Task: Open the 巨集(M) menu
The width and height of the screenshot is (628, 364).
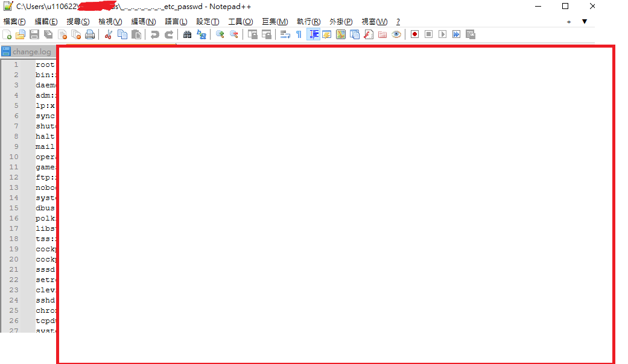Action: click(x=274, y=22)
